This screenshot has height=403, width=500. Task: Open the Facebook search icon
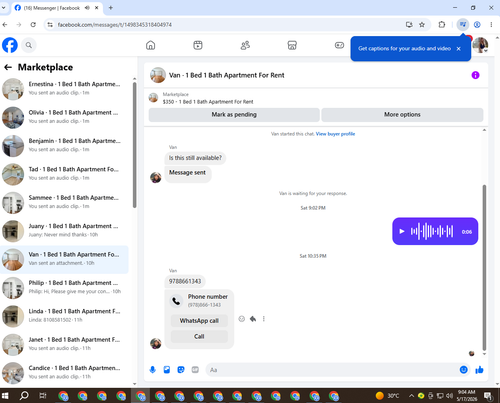click(29, 45)
